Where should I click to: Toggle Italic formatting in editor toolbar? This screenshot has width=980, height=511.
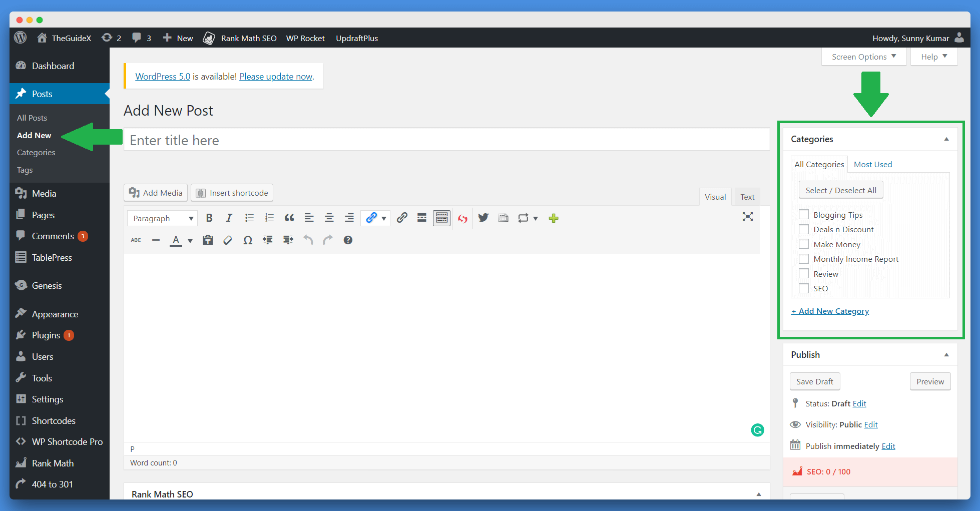(229, 218)
